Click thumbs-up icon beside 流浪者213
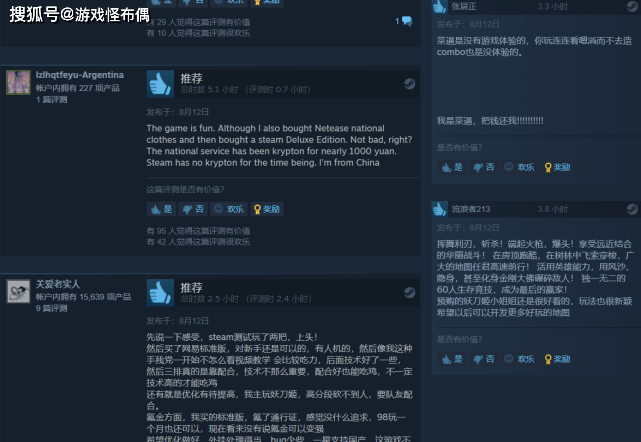 click(439, 209)
